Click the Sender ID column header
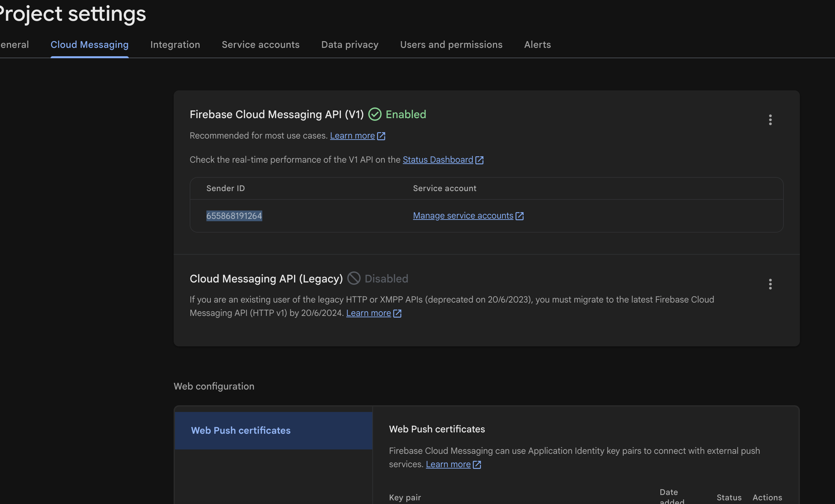The width and height of the screenshot is (835, 504). pyautogui.click(x=225, y=188)
